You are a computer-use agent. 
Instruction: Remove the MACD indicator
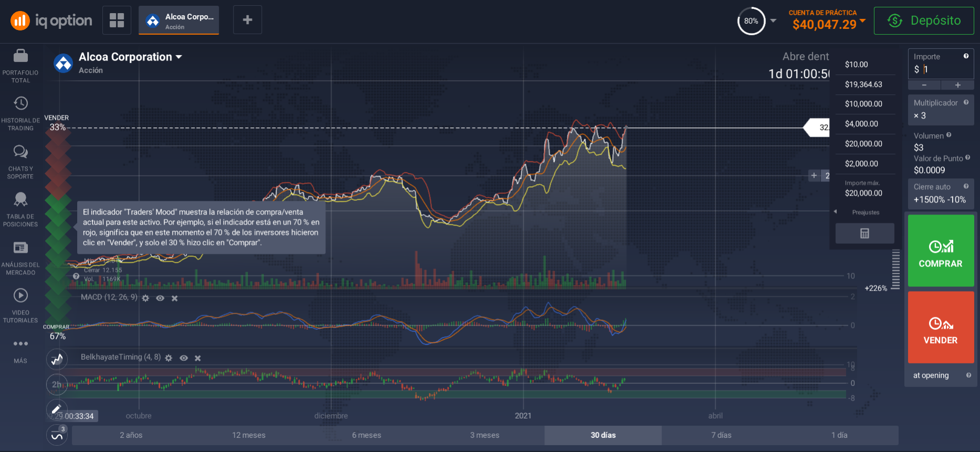pos(175,298)
